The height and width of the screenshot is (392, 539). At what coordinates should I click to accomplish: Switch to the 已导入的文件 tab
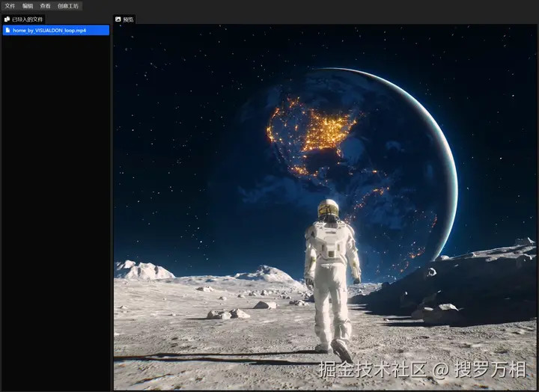pos(23,19)
